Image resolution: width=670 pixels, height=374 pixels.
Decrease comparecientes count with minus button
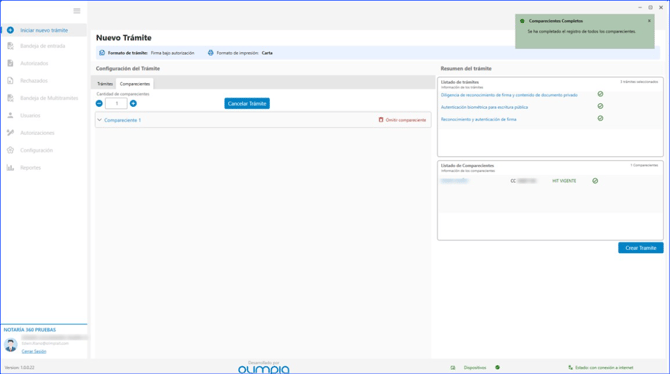99,103
